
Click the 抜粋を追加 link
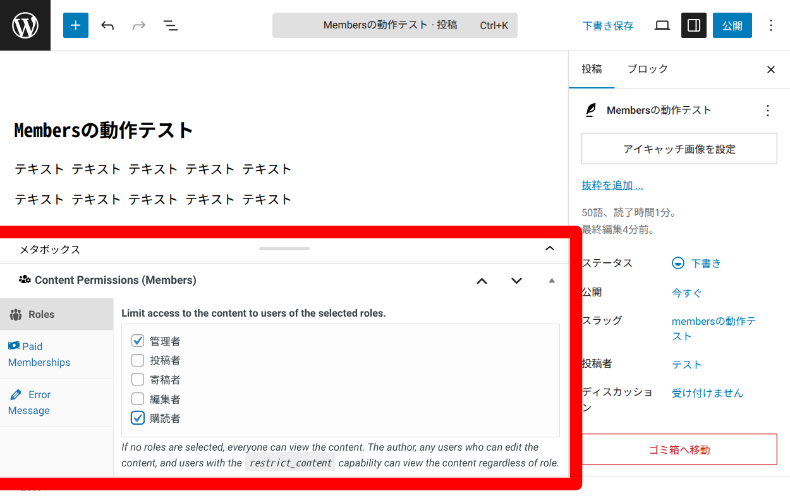(x=612, y=185)
